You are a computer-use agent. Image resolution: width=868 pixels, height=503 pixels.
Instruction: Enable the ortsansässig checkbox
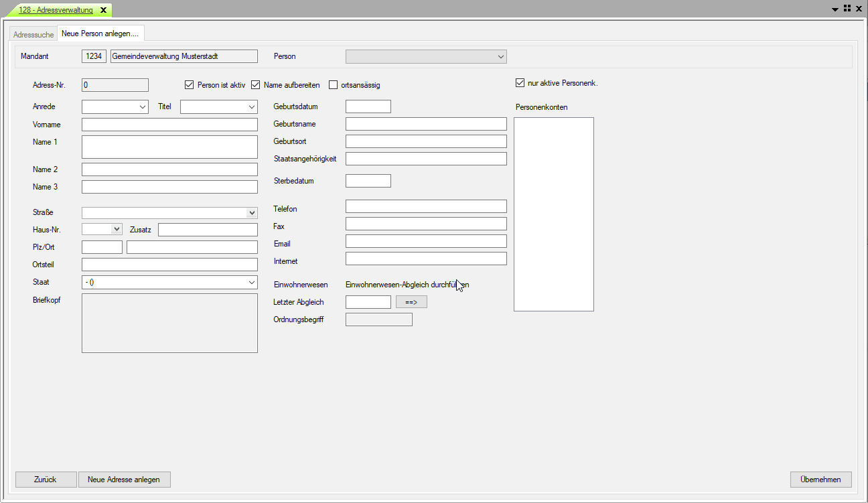pyautogui.click(x=334, y=85)
